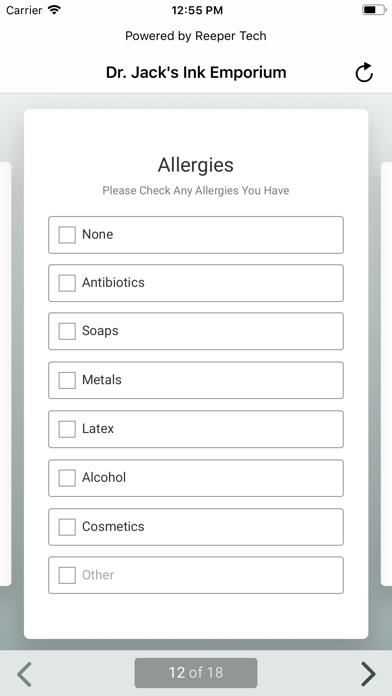392x696 pixels.
Task: Go to the next page arrow
Action: (x=368, y=674)
